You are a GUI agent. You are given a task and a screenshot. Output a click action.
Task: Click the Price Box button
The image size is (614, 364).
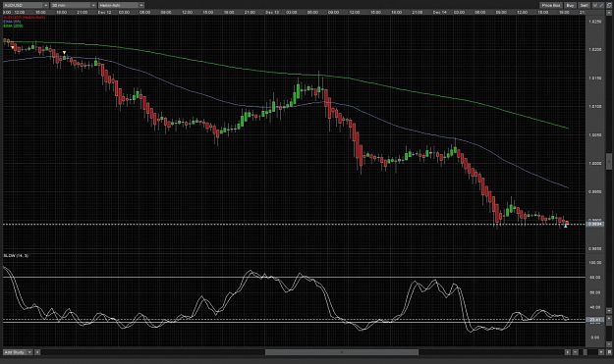[551, 5]
